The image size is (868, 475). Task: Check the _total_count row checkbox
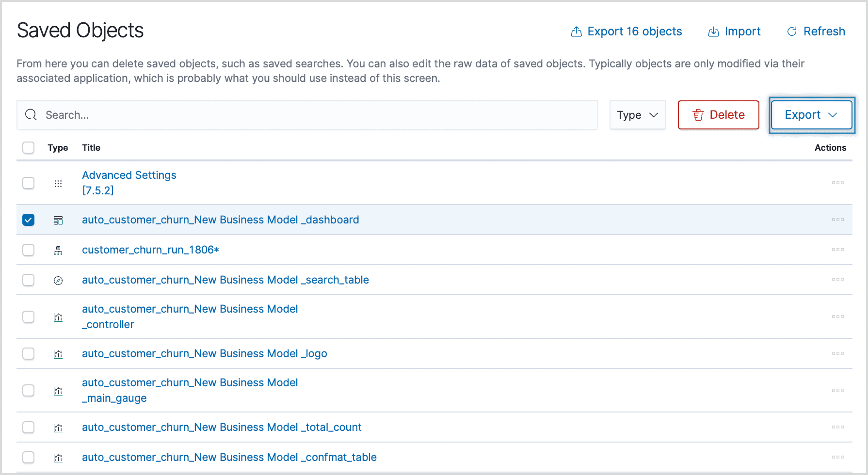(29, 427)
